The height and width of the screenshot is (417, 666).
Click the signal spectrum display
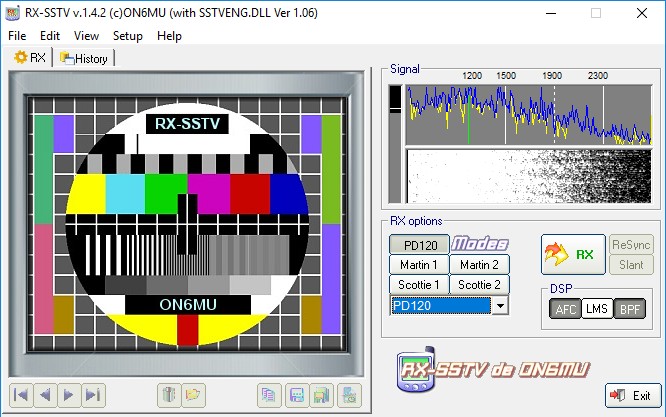pos(520,114)
